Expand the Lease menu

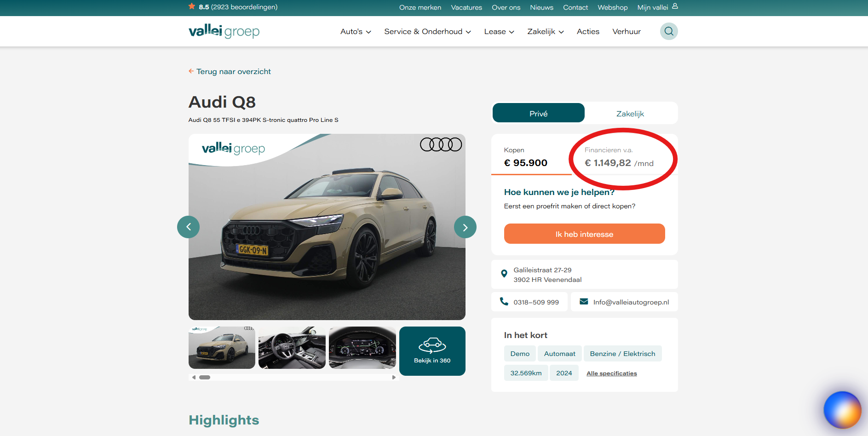(499, 31)
